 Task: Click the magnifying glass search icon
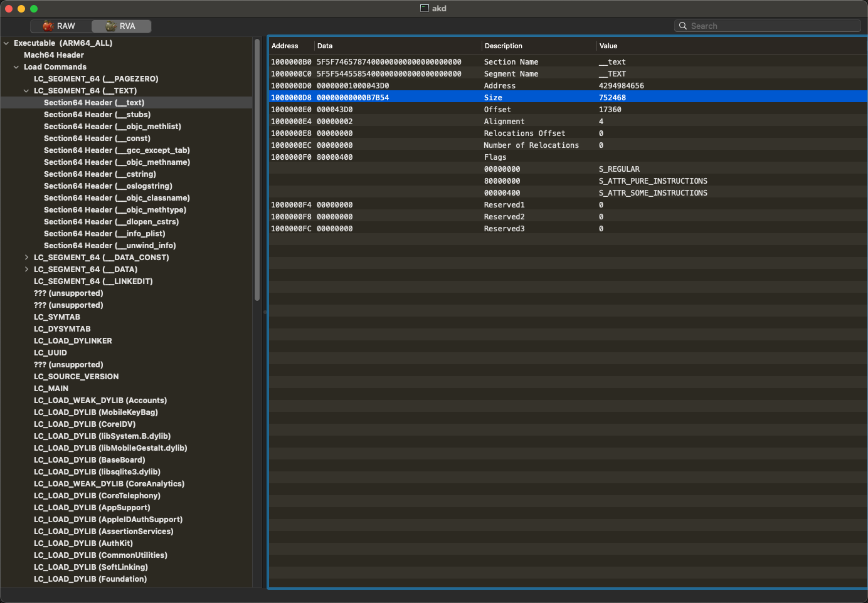point(683,26)
